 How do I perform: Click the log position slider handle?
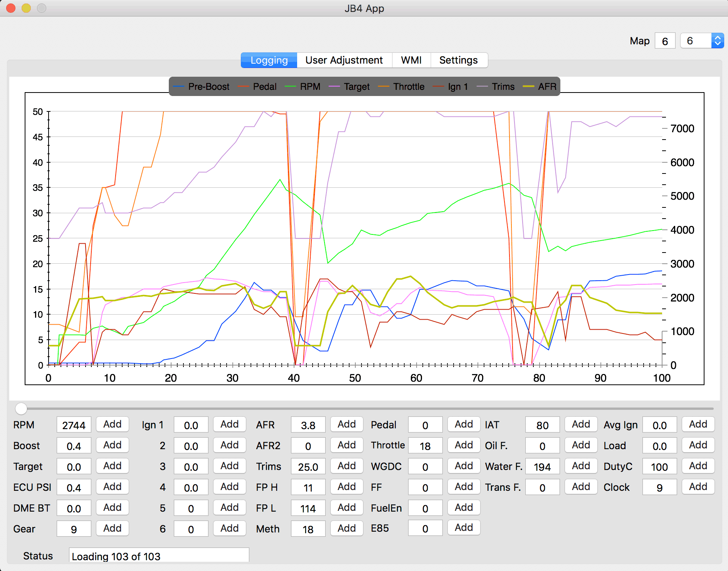[21, 408]
